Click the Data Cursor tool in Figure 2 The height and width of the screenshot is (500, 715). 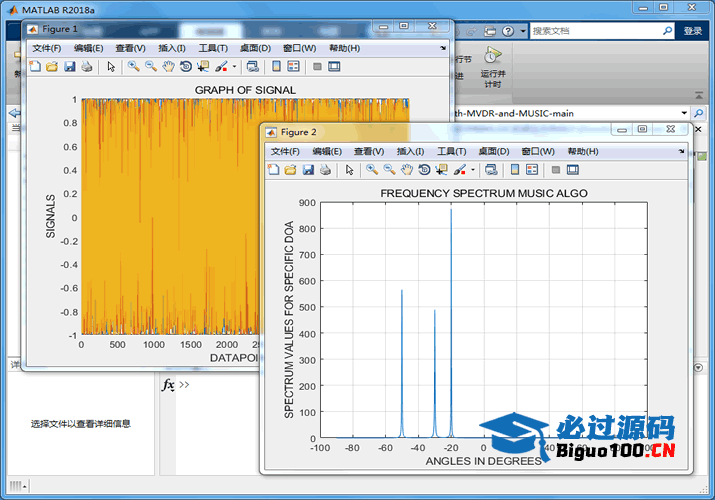pos(442,170)
